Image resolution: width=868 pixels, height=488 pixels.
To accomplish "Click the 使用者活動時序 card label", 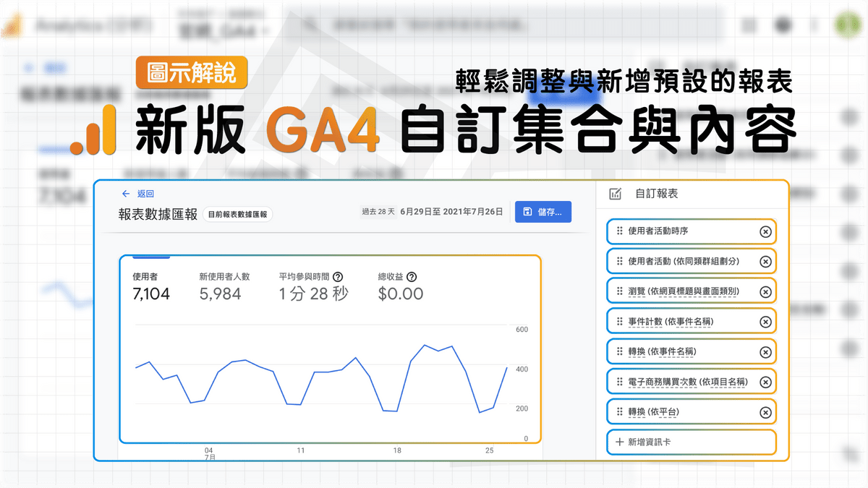I will (x=658, y=231).
